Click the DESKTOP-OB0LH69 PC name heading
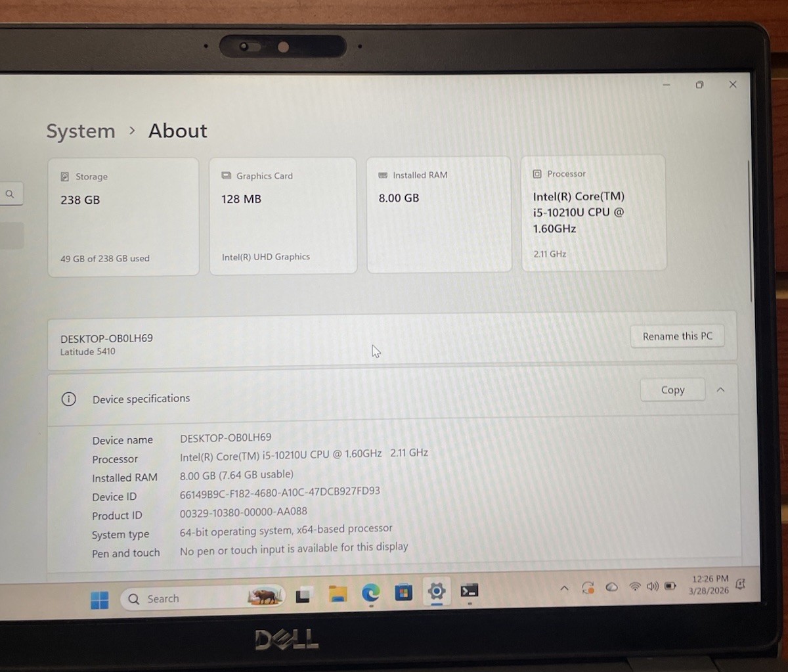The height and width of the screenshot is (672, 788). (x=106, y=338)
